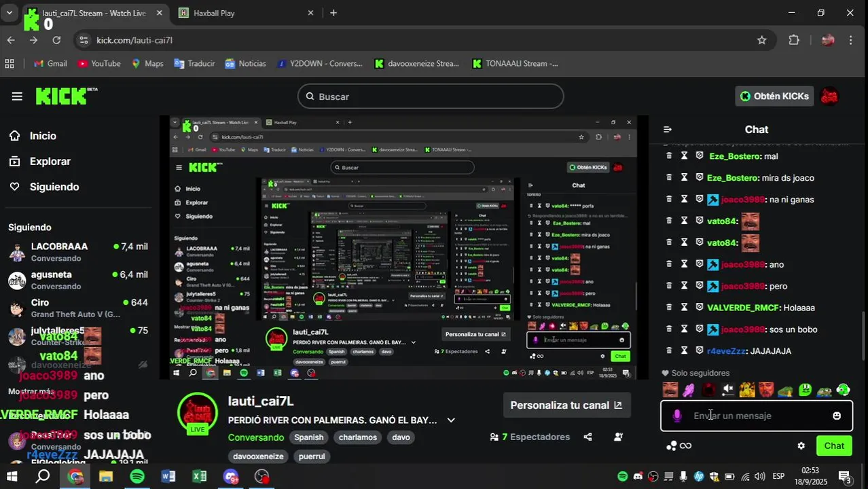Open agusneta channel in Siguiendo list

click(x=78, y=280)
